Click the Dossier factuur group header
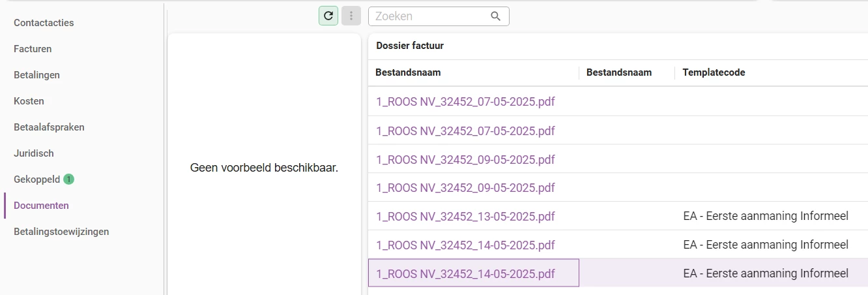The height and width of the screenshot is (295, 868). click(410, 46)
